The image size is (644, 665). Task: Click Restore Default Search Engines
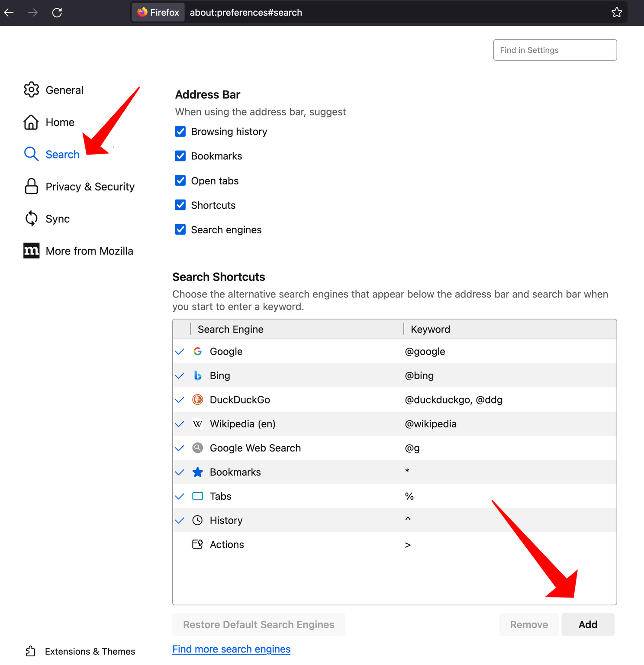pyautogui.click(x=259, y=624)
